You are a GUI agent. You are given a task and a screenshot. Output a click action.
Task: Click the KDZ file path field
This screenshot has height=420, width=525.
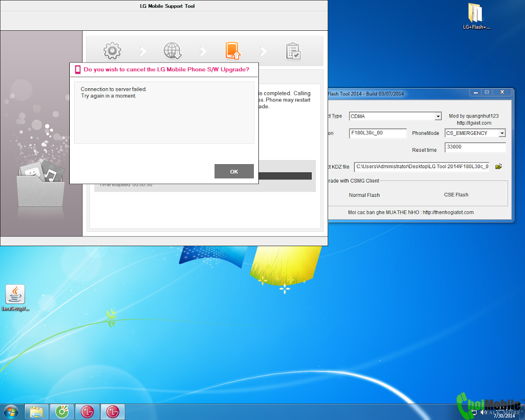(x=421, y=167)
